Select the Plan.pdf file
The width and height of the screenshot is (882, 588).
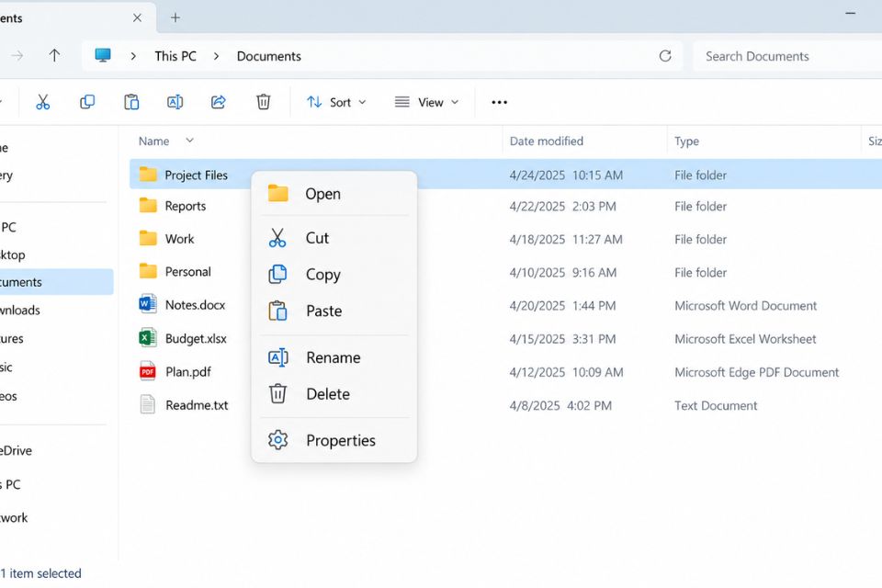pyautogui.click(x=187, y=371)
